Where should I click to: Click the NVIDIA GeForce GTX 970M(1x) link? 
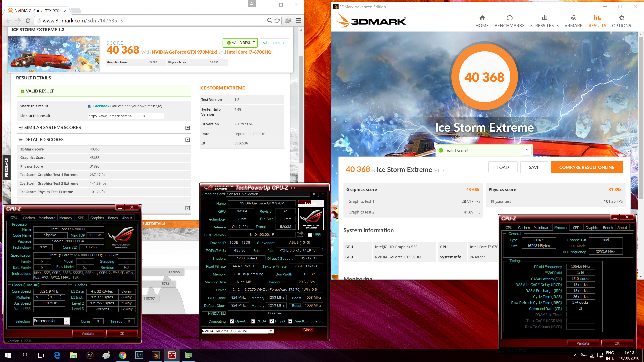click(184, 52)
